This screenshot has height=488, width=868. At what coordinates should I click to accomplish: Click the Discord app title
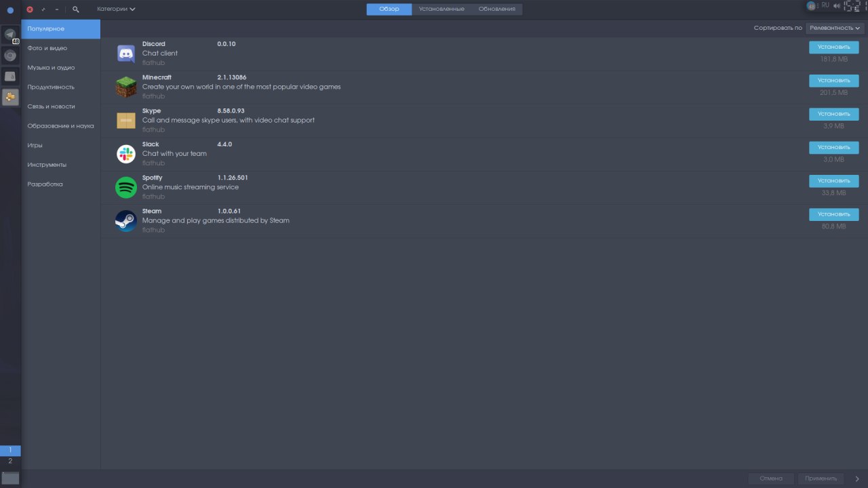tap(154, 44)
